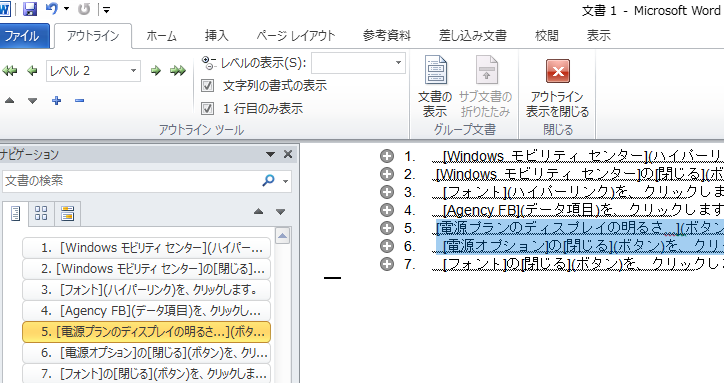Toggle the 1 行目のみ表示 checkbox
The width and height of the screenshot is (724, 383).
(207, 109)
